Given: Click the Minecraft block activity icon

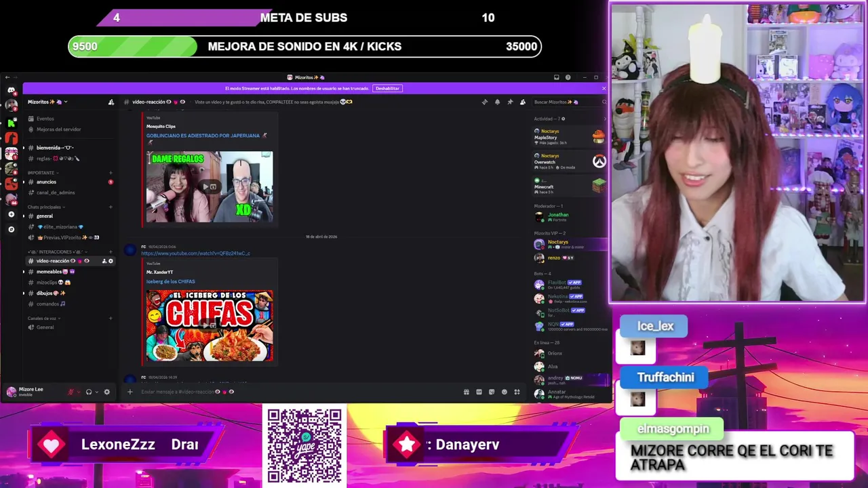Looking at the screenshot, I should click(x=599, y=184).
